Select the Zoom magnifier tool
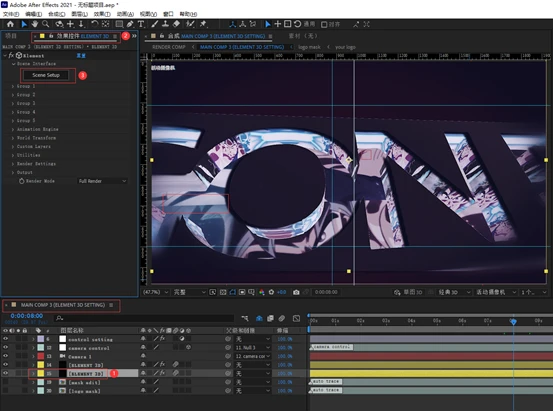Screen dimensions: 554x412 click(46, 24)
